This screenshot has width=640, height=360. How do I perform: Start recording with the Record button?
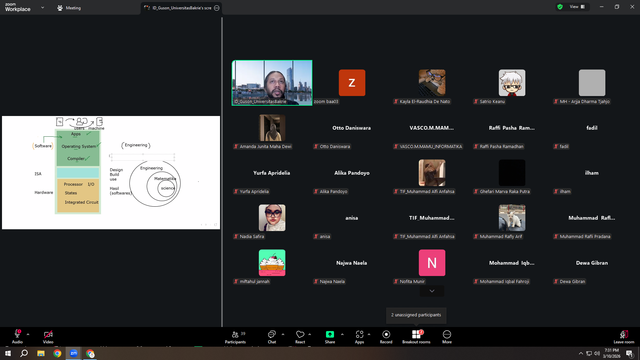pos(386,337)
